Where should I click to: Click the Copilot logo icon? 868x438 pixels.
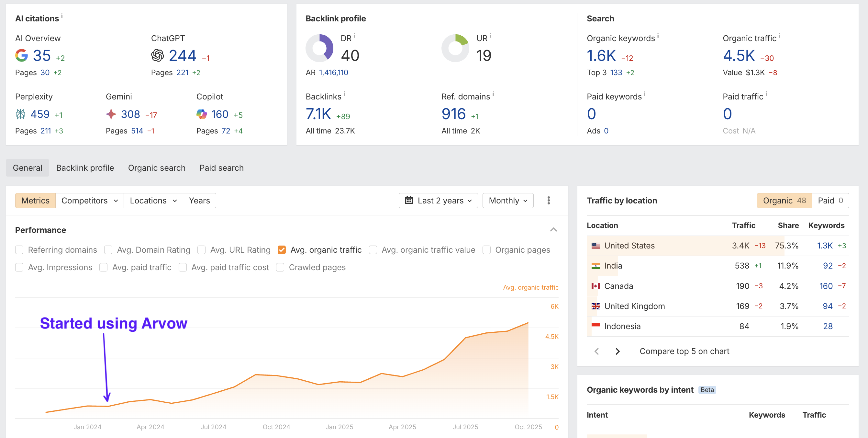[202, 114]
